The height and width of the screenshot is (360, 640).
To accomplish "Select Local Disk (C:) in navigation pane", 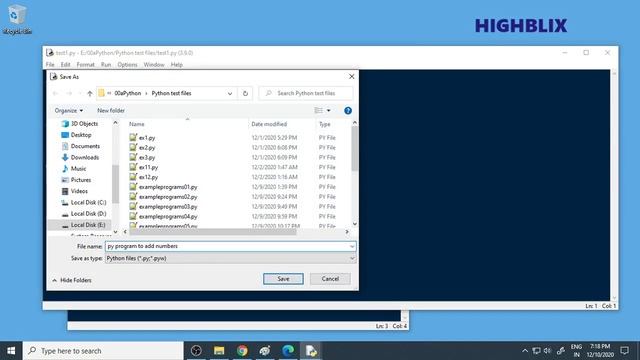I will 84,202.
